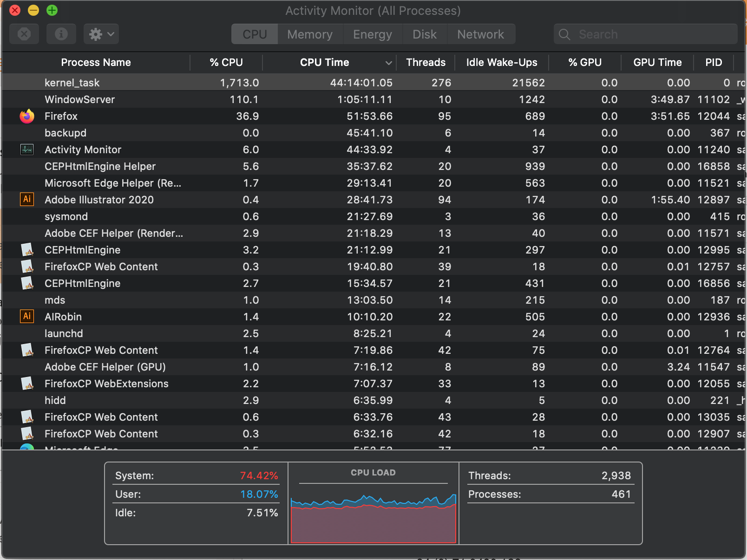
Task: Select the Adobe Illustrator 2020 process name
Action: (x=99, y=200)
